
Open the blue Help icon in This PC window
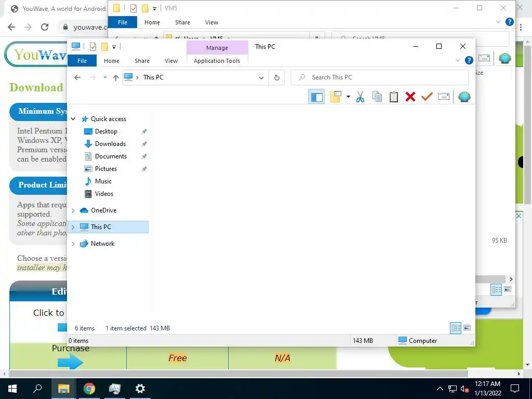click(x=469, y=60)
